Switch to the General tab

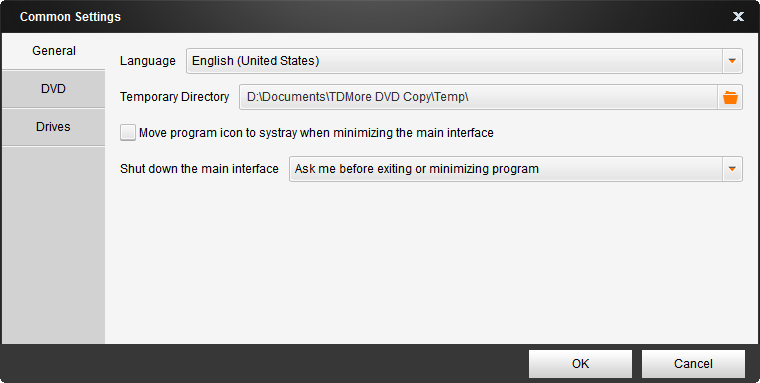54,51
